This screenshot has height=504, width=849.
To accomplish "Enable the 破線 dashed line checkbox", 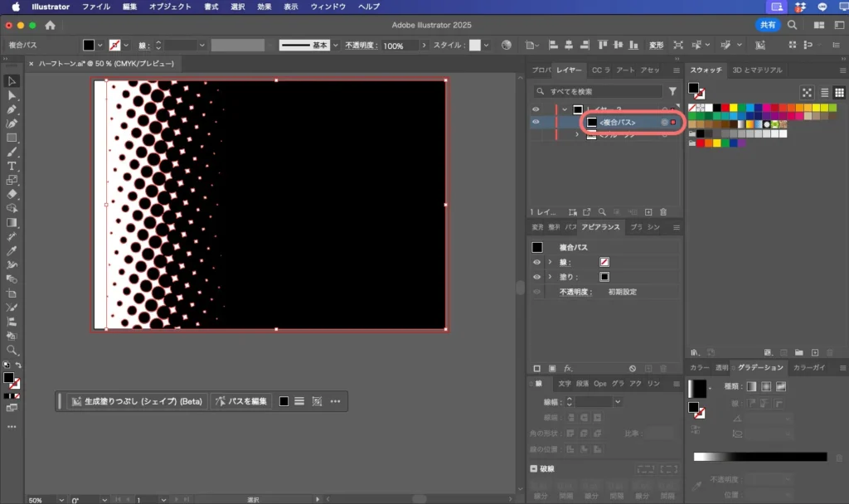I will [x=534, y=468].
